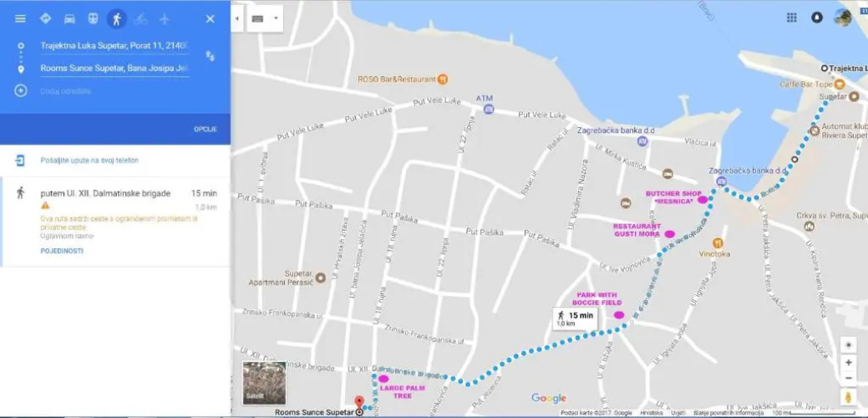Click the 15 min walking route label
This screenshot has height=418, width=868.
point(575,319)
